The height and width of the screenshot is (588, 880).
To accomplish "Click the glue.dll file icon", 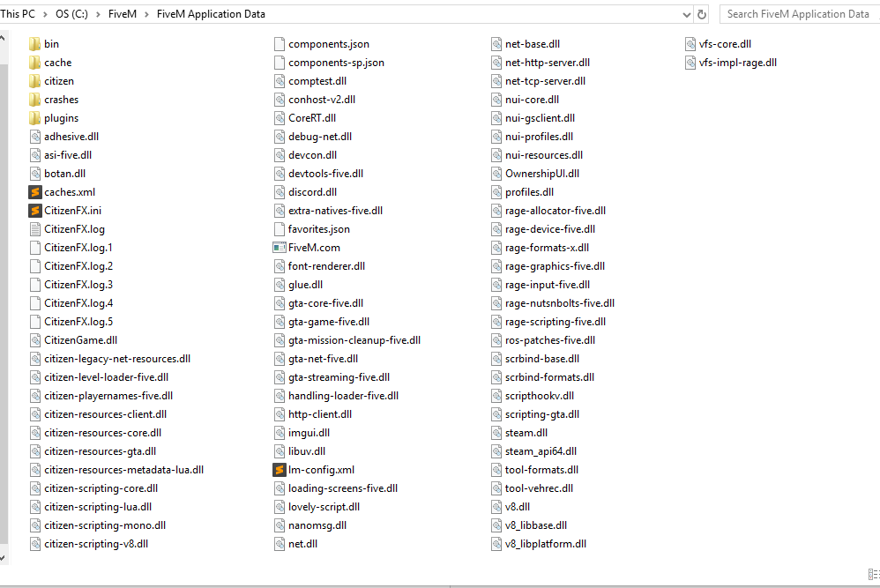I will tap(280, 285).
